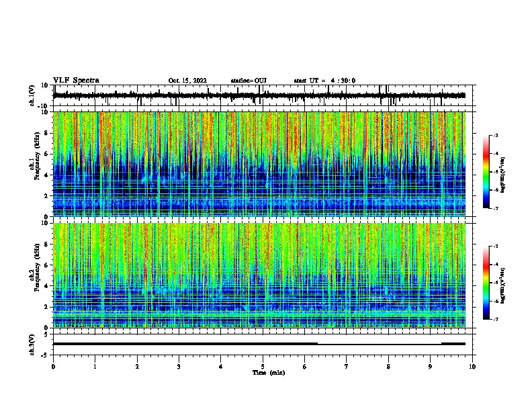This screenshot has height=411, width=532.
Task: Click the "-3" label on ch.1 color scale
Action: (496, 135)
